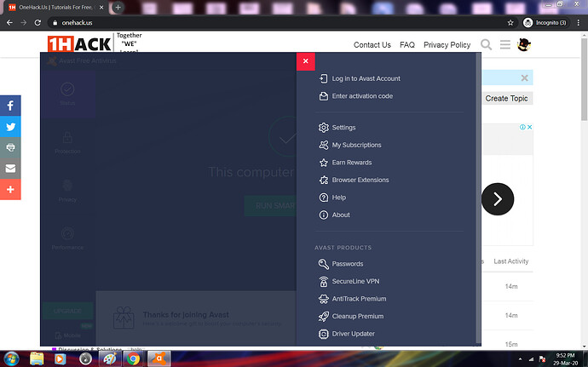Screen dimensions: 588x367
Task: Open the site search magnifier icon
Action: [487, 44]
